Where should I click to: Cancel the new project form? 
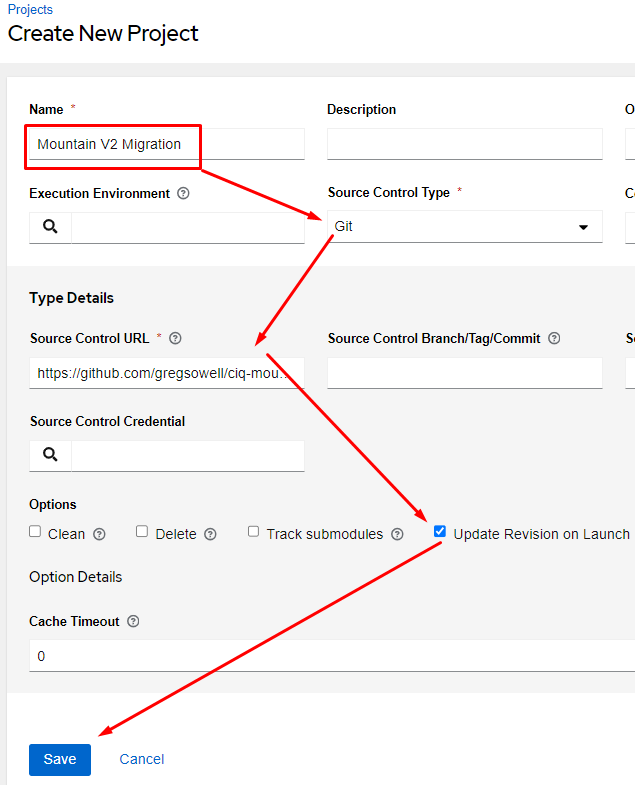tap(142, 759)
